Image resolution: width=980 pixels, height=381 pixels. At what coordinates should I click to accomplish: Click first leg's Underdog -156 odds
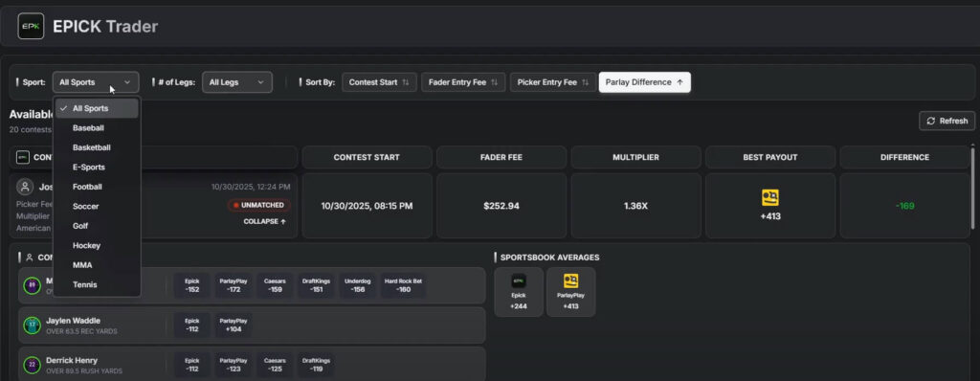pos(358,285)
